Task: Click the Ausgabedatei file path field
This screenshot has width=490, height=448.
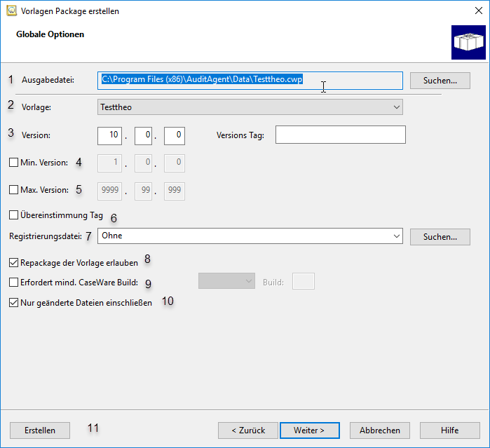Action: [250, 81]
